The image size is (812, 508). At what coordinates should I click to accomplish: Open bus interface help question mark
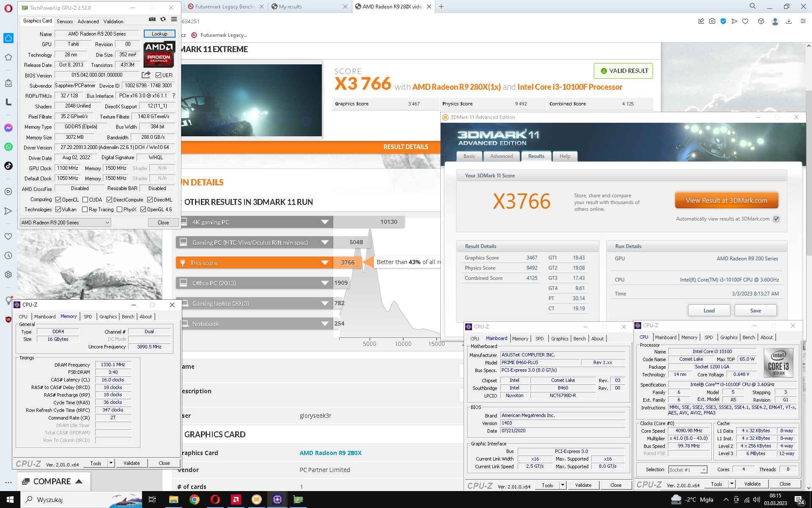[x=173, y=96]
